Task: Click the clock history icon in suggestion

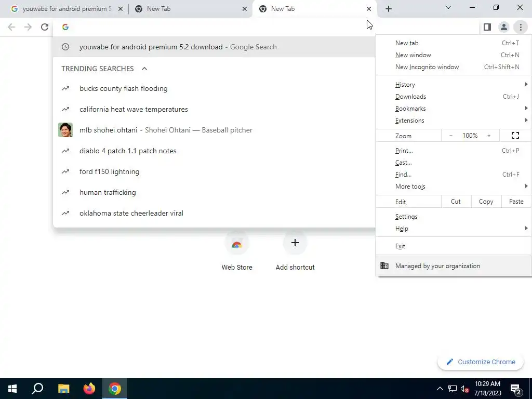Action: pos(65,47)
